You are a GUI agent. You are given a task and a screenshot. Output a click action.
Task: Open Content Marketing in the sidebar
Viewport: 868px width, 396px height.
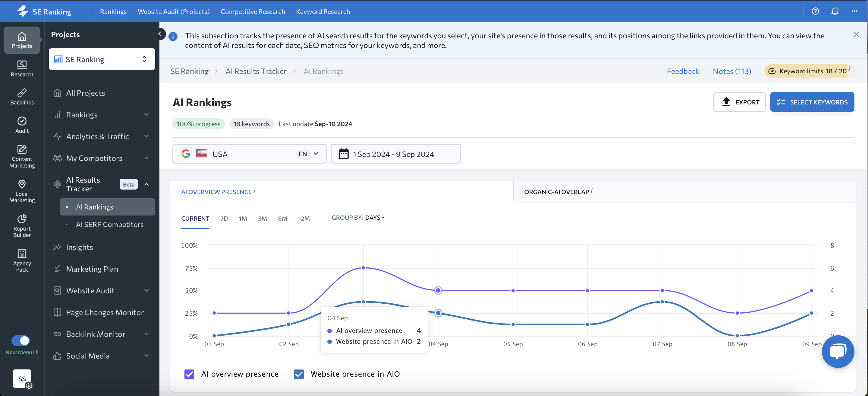point(22,156)
